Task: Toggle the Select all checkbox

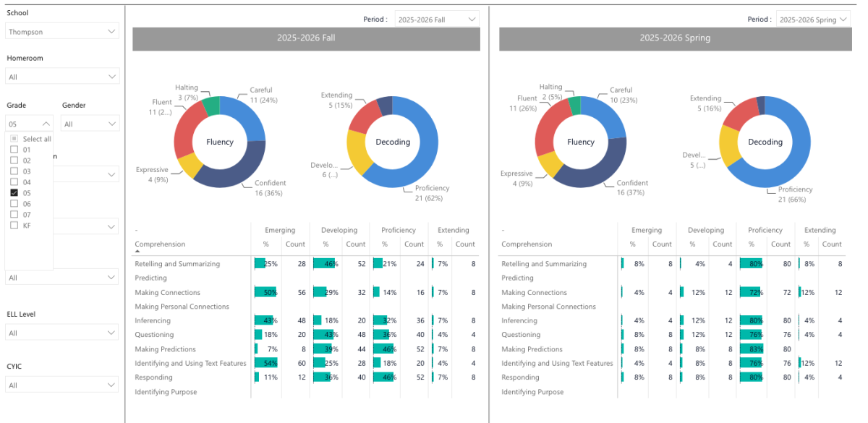Action: click(x=14, y=139)
